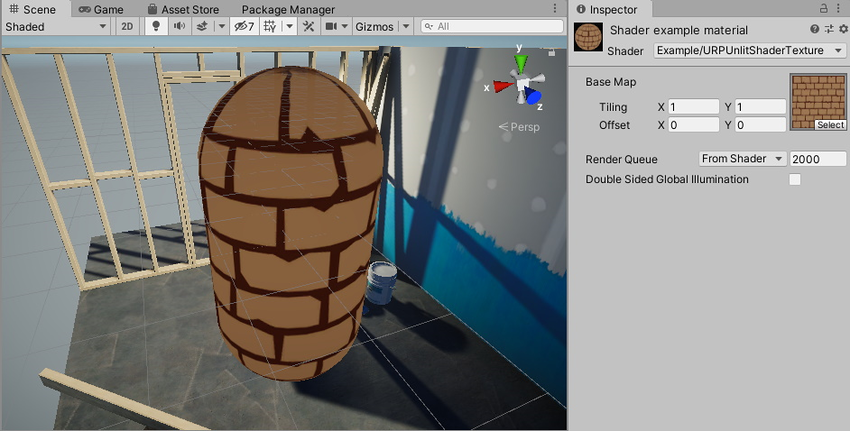Toggle scene audio speaker icon
The image size is (850, 431).
(179, 27)
